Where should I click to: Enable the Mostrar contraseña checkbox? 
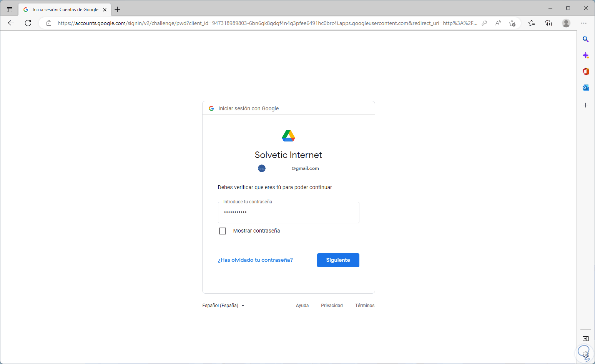pos(223,231)
